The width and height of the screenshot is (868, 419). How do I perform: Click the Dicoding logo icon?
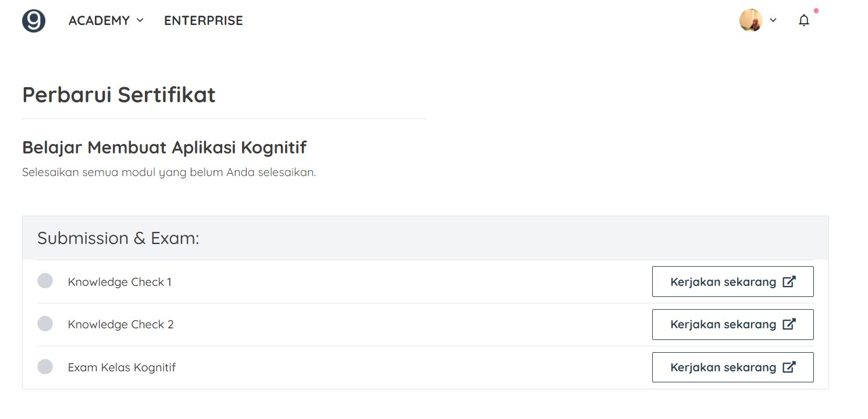[34, 20]
